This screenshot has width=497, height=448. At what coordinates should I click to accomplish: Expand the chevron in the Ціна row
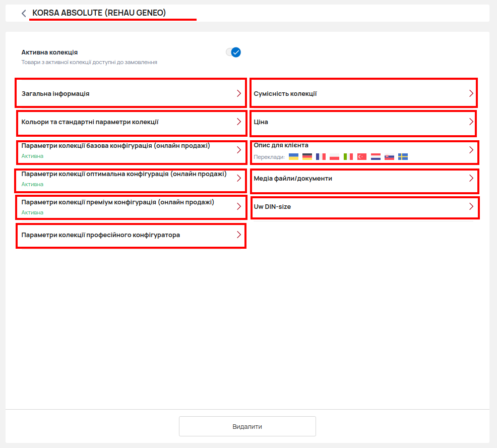(471, 122)
